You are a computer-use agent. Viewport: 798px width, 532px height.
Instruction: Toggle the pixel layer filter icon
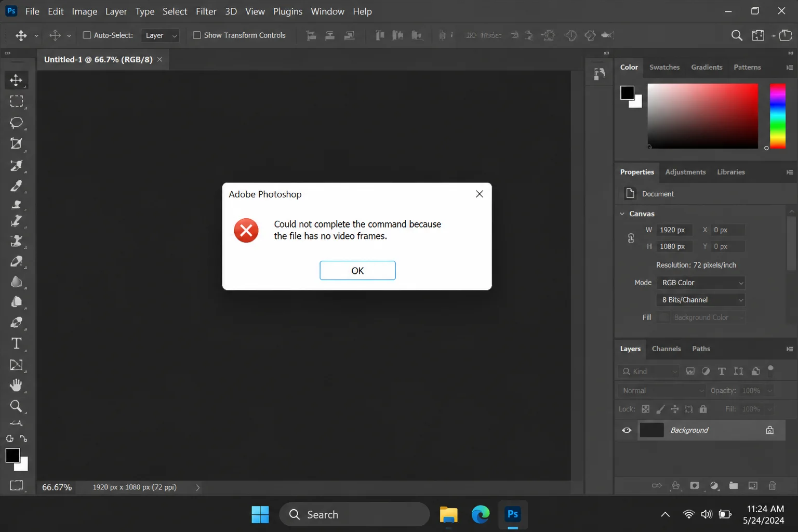(690, 371)
